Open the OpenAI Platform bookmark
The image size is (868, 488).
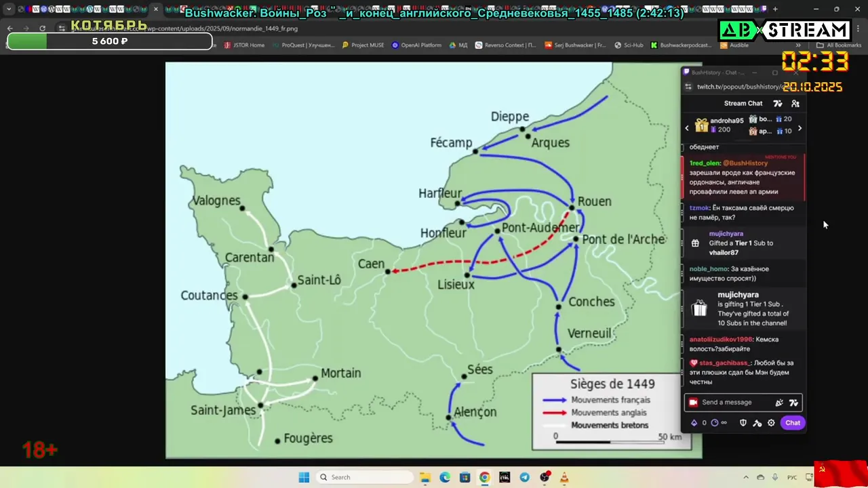417,45
